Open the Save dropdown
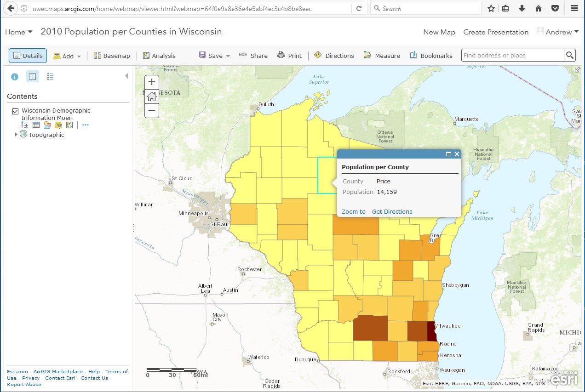 [214, 56]
